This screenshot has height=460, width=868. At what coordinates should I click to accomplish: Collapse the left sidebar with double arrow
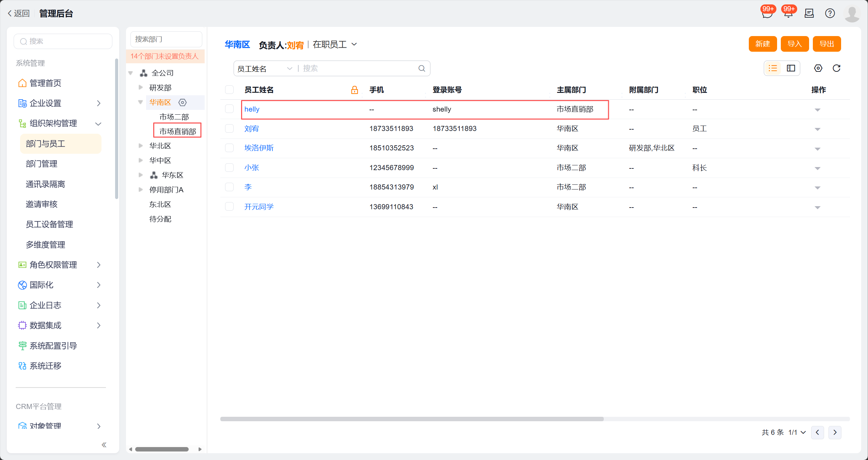tap(104, 445)
